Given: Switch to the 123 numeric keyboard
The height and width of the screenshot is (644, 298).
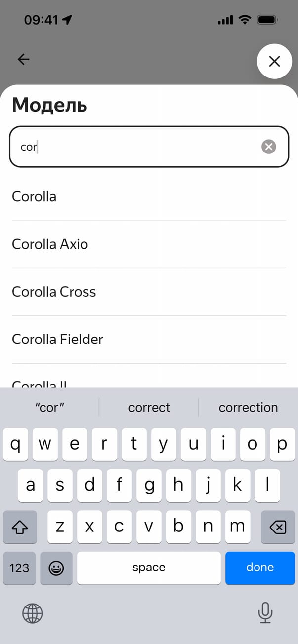Looking at the screenshot, I should 19,568.
